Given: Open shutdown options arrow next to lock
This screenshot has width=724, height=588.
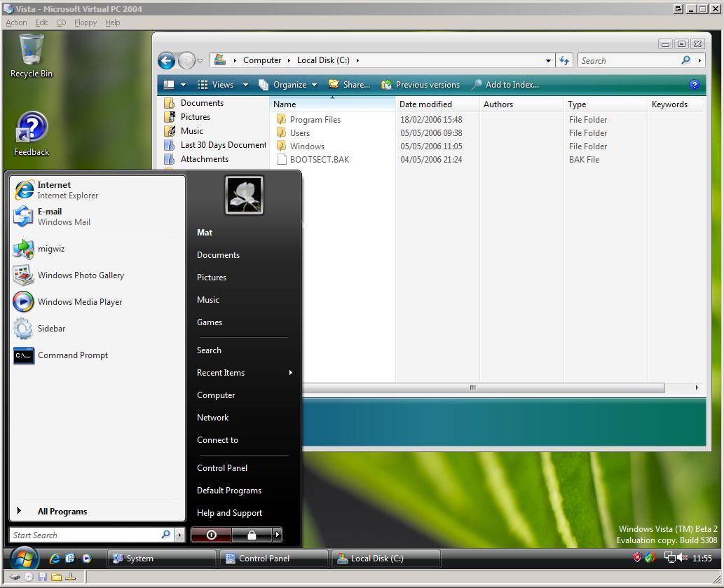Looking at the screenshot, I should click(x=277, y=535).
